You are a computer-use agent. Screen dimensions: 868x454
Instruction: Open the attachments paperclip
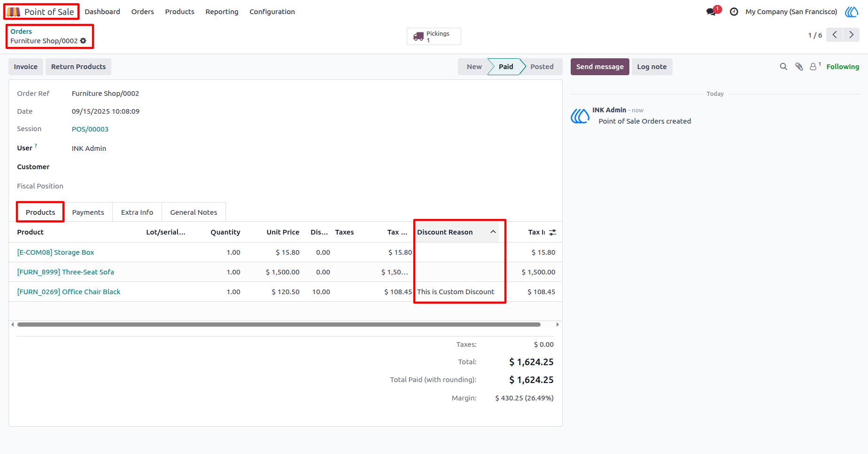pos(799,67)
